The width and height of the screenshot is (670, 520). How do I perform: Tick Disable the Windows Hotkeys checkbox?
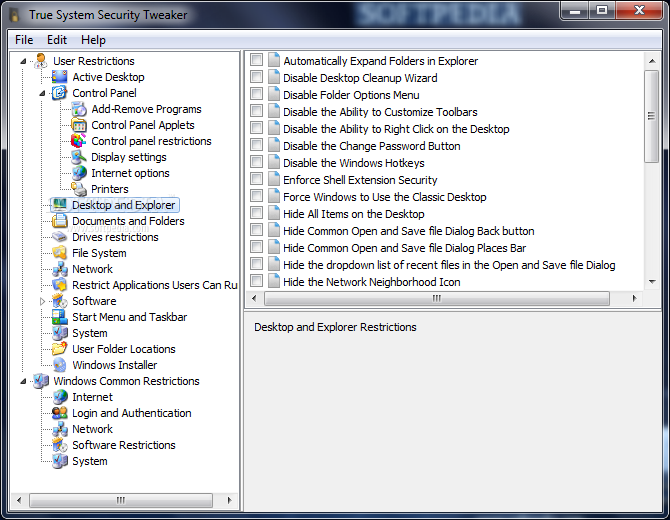[x=256, y=162]
